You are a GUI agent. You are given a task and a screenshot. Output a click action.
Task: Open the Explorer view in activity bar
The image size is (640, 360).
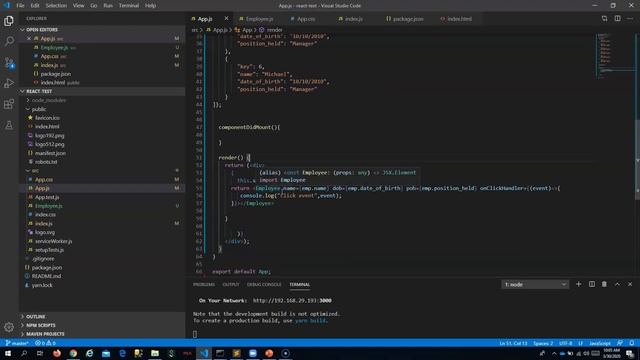click(9, 21)
